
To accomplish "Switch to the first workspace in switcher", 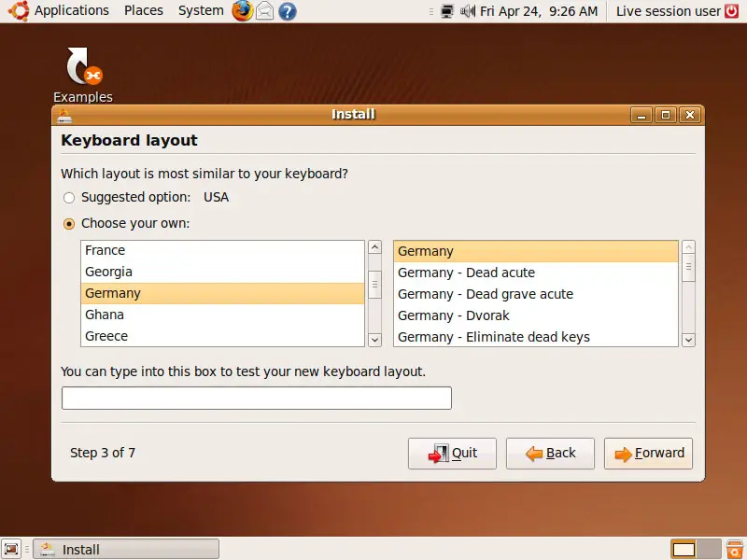I will [684, 550].
